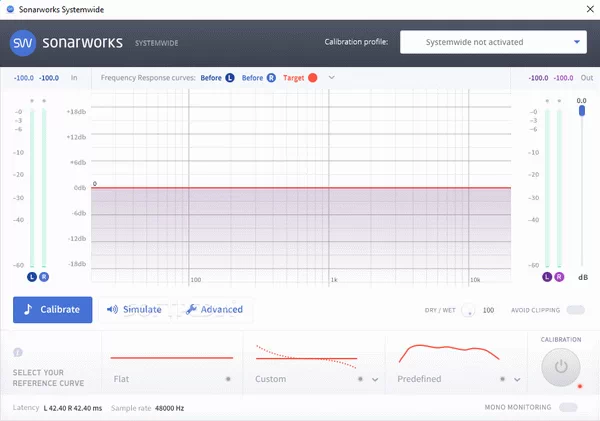Click the Latency value L 42.40 R 42.40 ms
Image resolution: width=600 pixels, height=421 pixels.
(x=73, y=408)
